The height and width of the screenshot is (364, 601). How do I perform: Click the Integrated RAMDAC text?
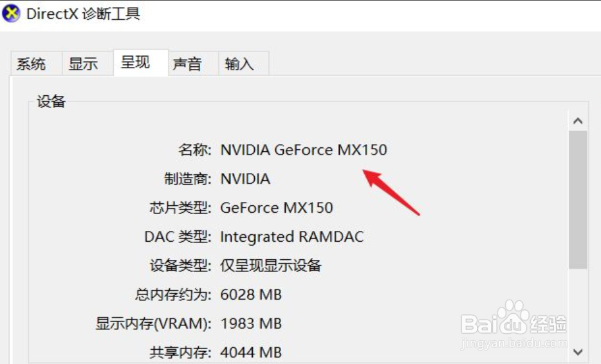click(292, 237)
